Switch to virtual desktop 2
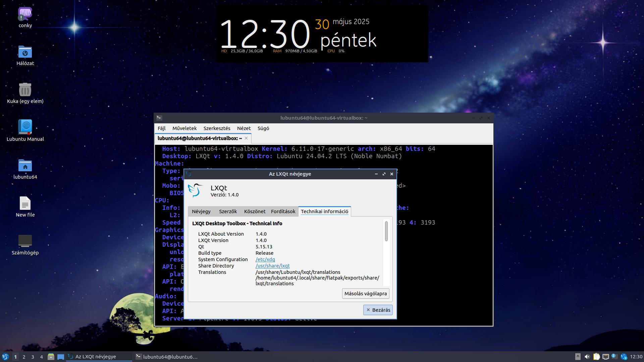The width and height of the screenshot is (644, 362). (24, 357)
